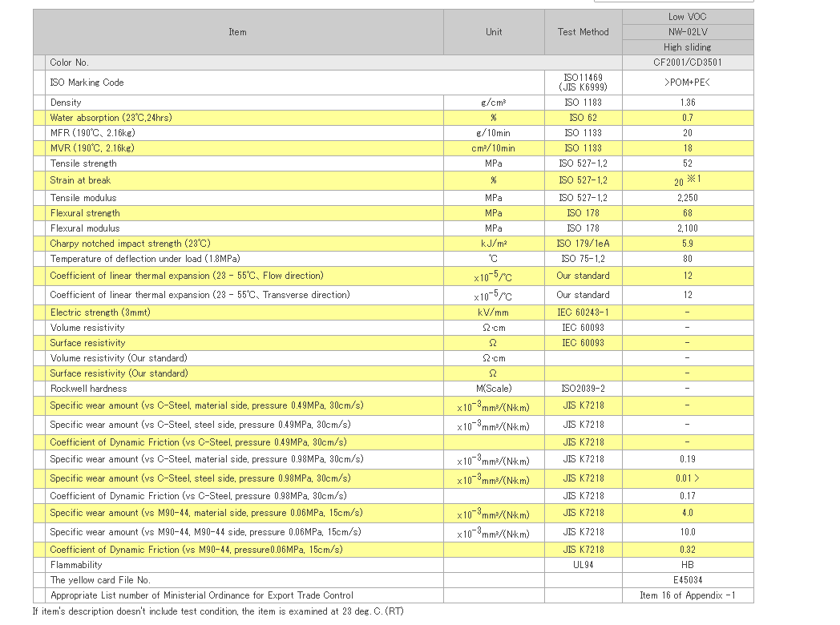The width and height of the screenshot is (840, 625).
Task: Select the 'NW-02LV' grade cell
Action: 688,32
